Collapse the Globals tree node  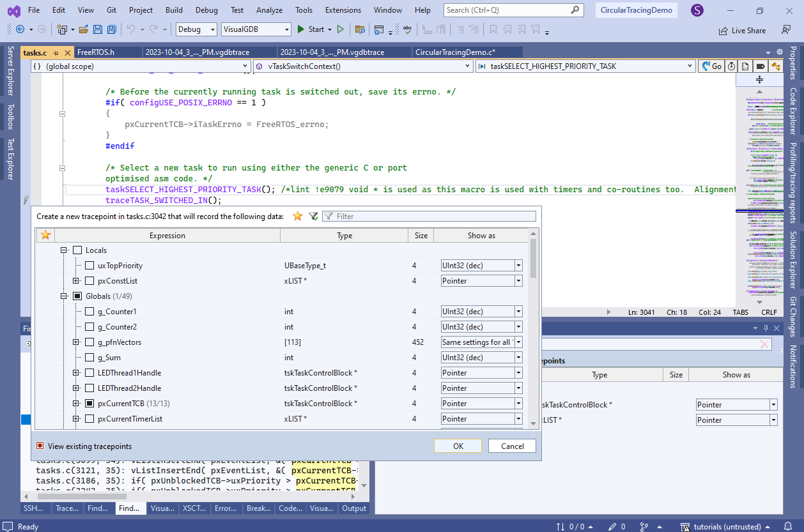point(64,296)
